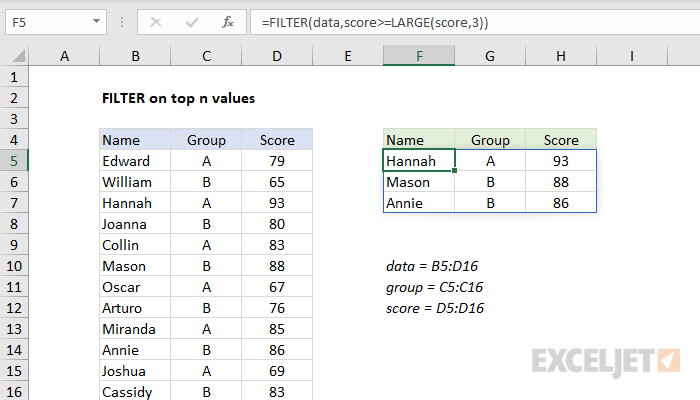Viewport: 700px width, 400px height.
Task: Select row 15 header
Action: click(x=14, y=371)
